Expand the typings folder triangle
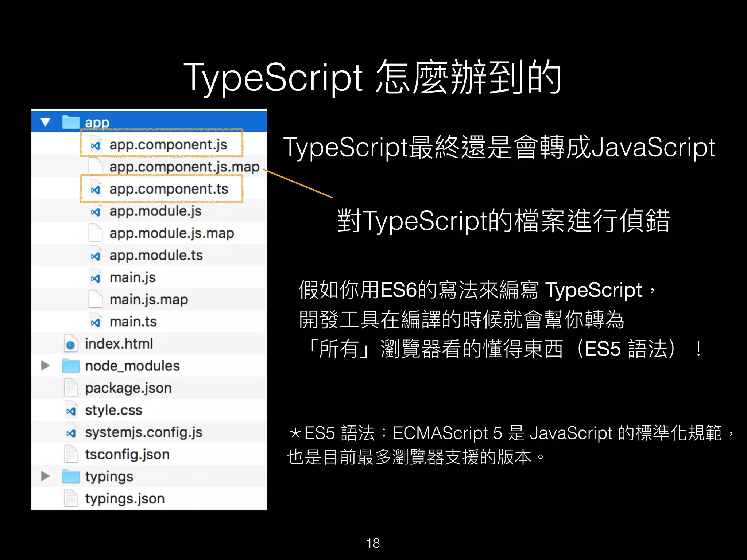This screenshot has width=747, height=560. (45, 476)
